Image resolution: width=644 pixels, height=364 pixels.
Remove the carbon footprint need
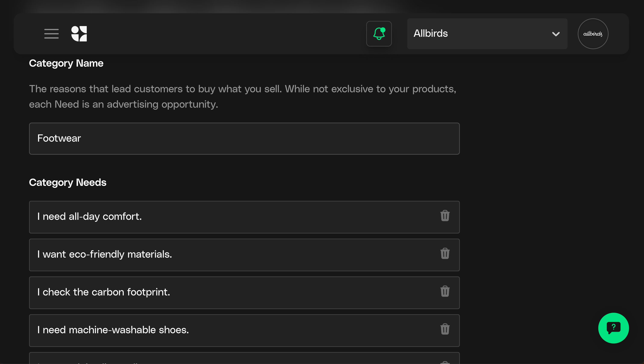[x=445, y=291]
